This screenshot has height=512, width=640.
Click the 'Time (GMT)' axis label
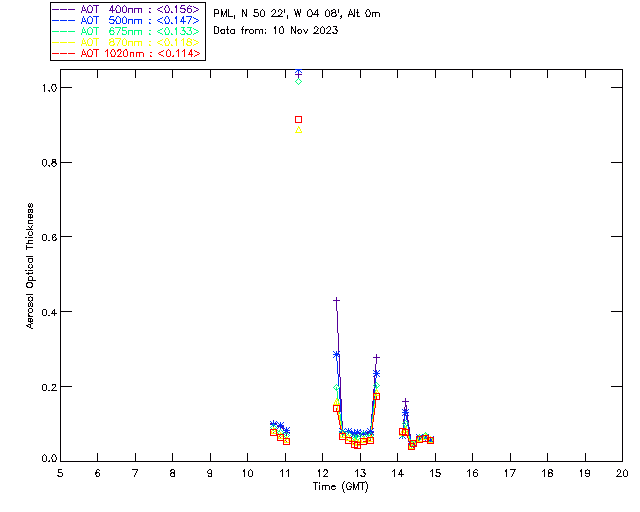point(340,487)
